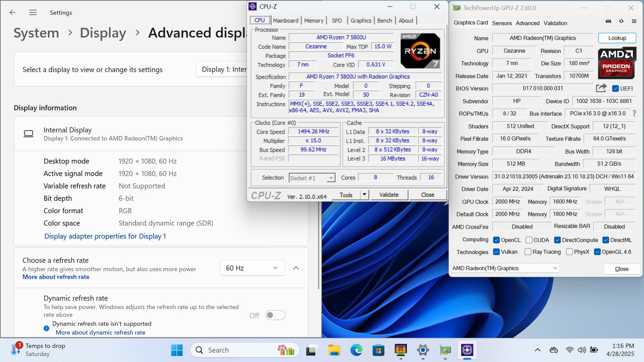The image size is (644, 362).
Task: Collapse the Choose a refresh rate section
Action: click(296, 268)
